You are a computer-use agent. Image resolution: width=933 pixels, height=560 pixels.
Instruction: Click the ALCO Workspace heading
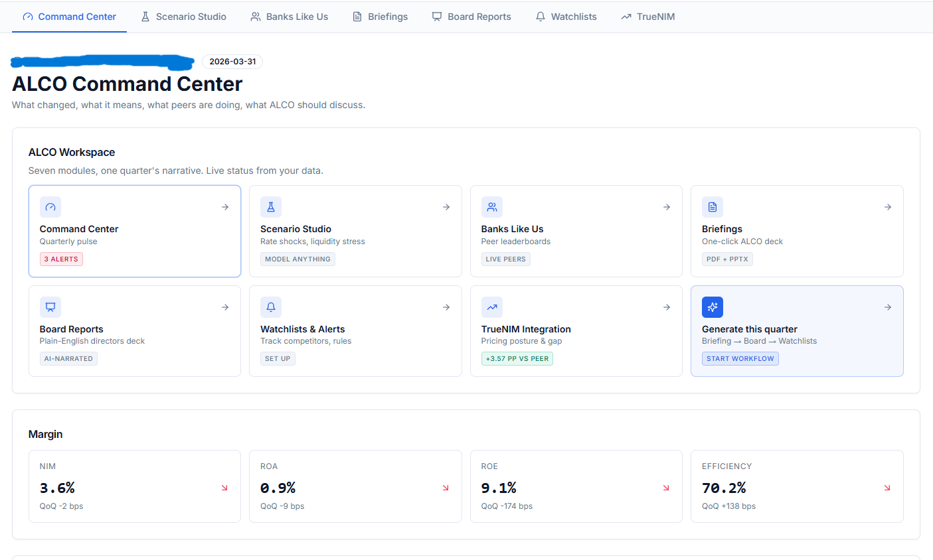click(72, 153)
